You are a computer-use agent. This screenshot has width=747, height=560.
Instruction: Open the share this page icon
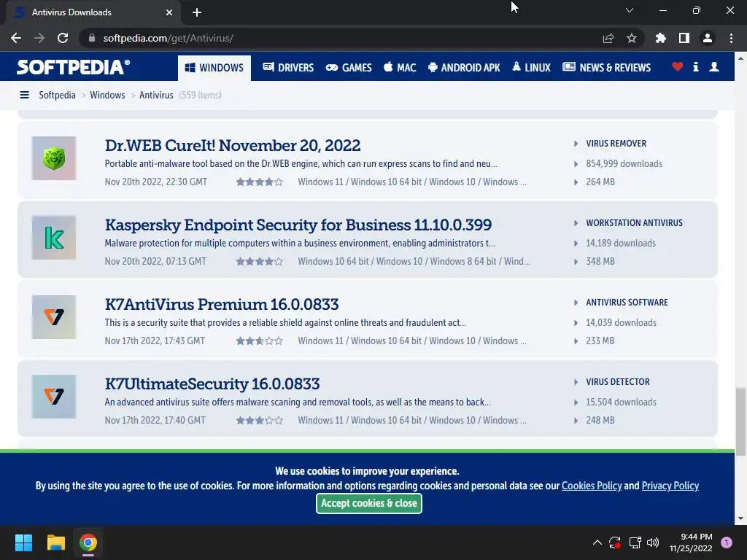608,38
